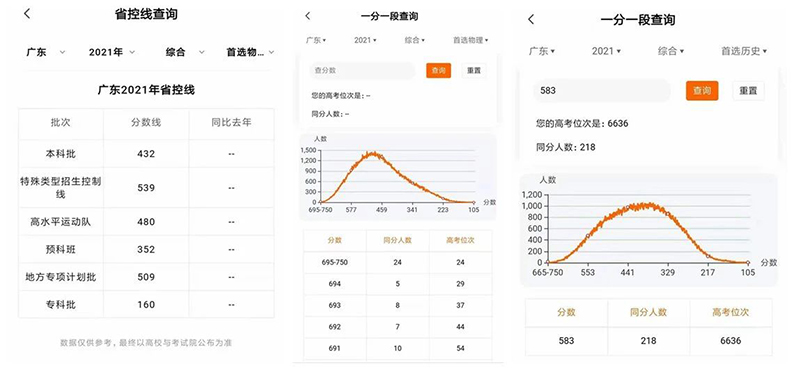Screen dimensions: 794x370
Task: Open 综合 dropdown in right screen
Action: (671, 51)
